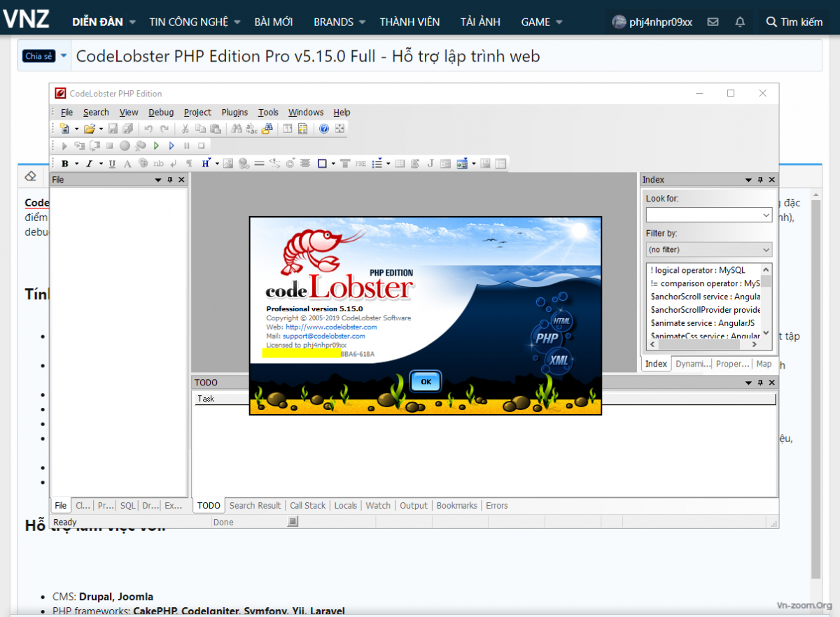Click the VNZ inbox envelope icon

pyautogui.click(x=713, y=22)
